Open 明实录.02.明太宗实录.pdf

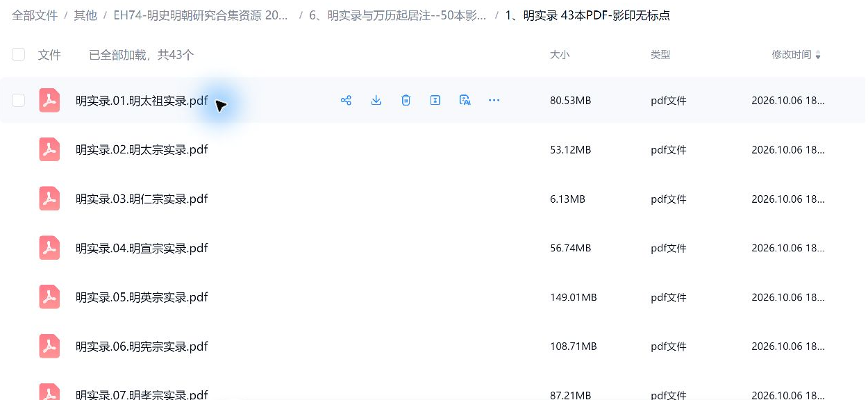click(142, 150)
